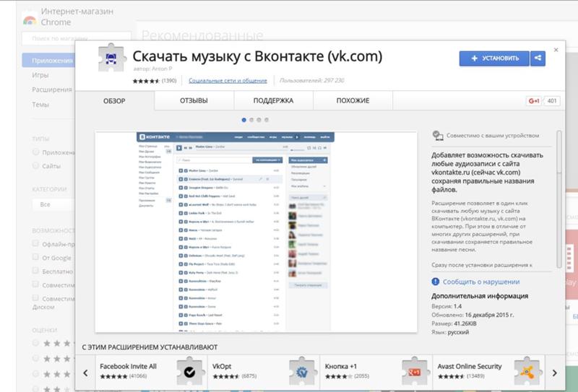The image size is (578, 392).
Task: Click the device compatibility icon
Action: pyautogui.click(x=438, y=136)
